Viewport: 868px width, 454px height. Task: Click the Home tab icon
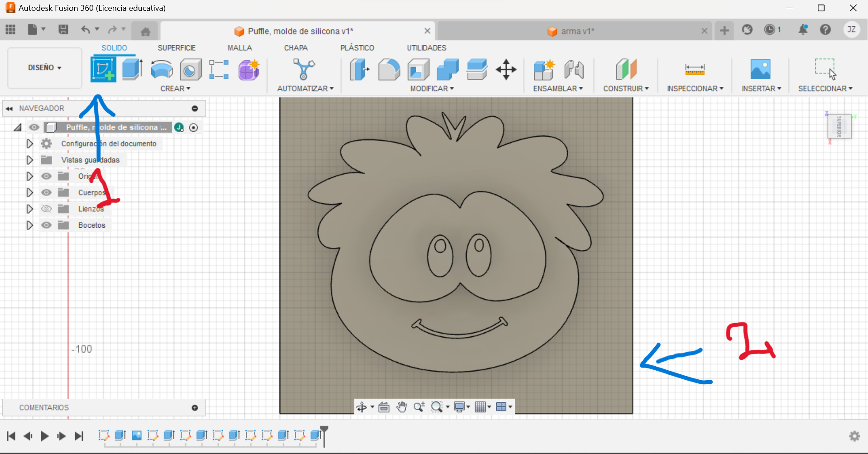tap(145, 31)
